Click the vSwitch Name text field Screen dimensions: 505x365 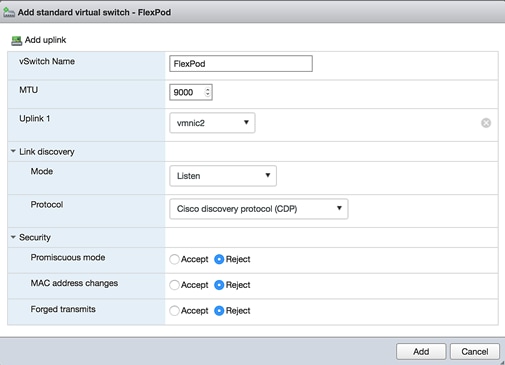tap(241, 64)
